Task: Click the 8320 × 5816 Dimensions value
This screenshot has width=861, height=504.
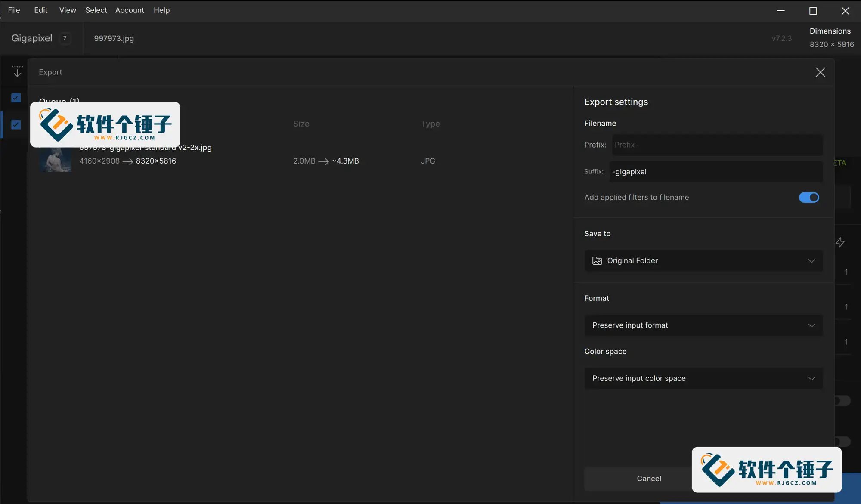Action: click(832, 44)
